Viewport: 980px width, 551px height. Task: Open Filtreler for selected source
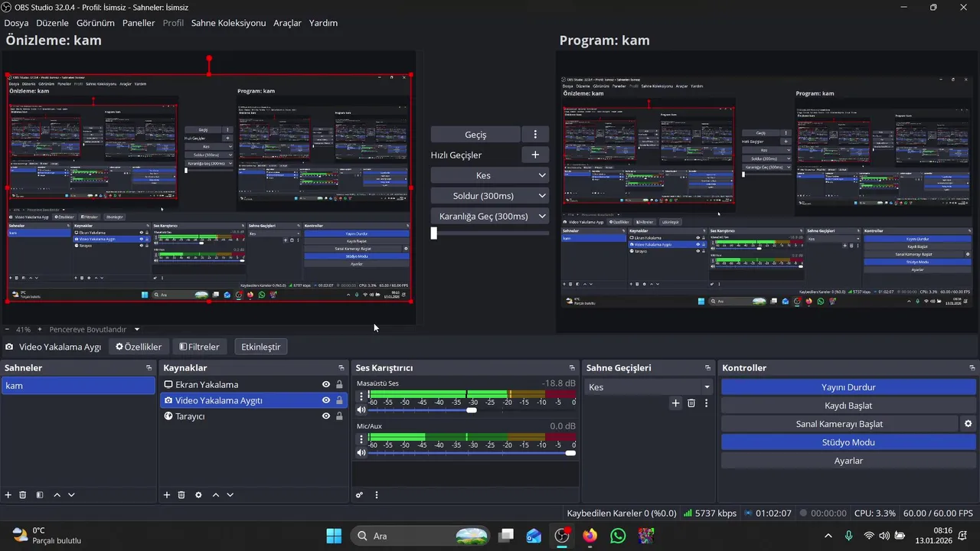[199, 347]
